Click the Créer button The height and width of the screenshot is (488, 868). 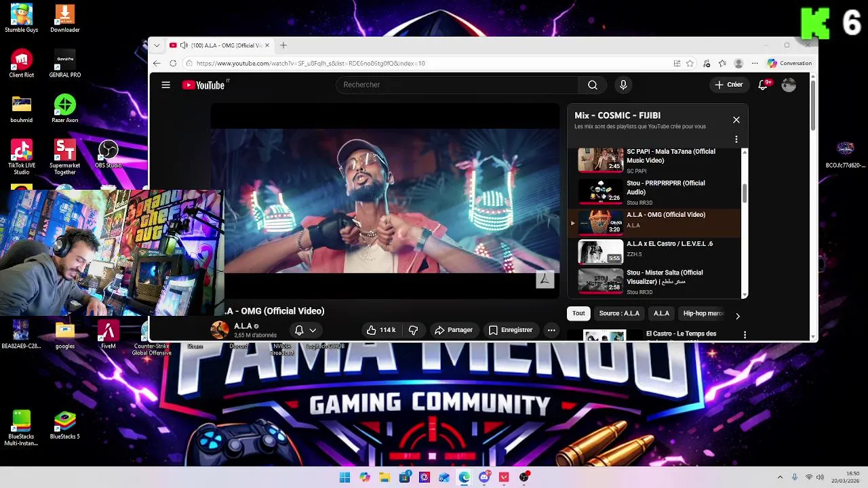coord(728,85)
